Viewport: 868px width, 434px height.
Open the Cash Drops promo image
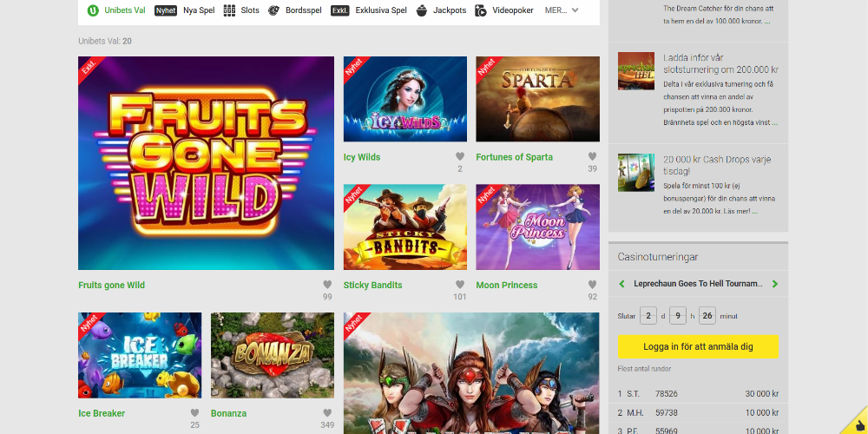[636, 173]
